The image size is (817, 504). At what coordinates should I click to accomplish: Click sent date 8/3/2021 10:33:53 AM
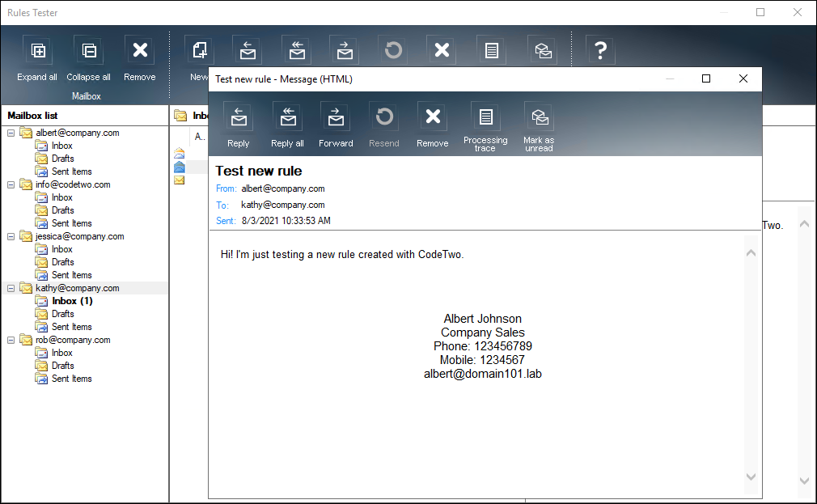point(286,221)
